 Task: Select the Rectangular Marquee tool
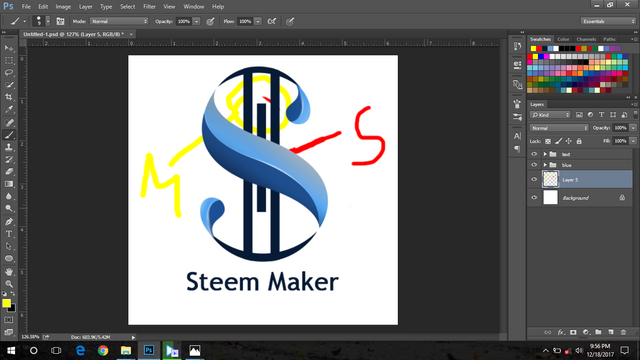tap(9, 60)
